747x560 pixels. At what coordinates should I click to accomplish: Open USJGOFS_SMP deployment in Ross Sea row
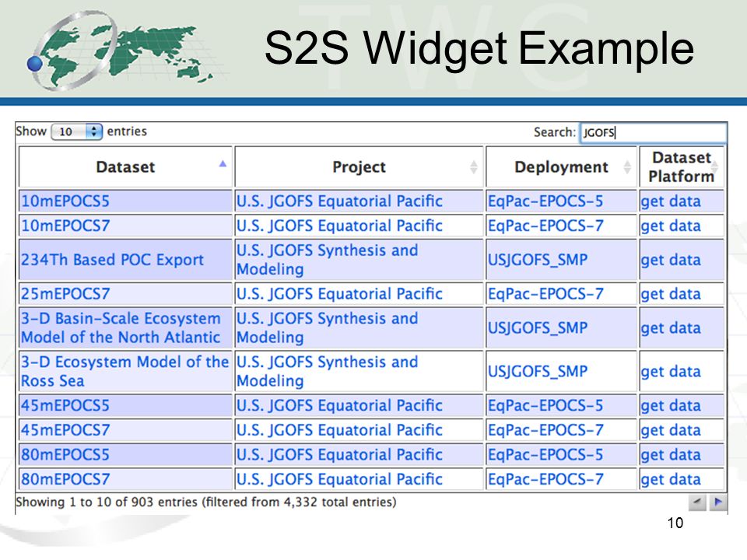(x=538, y=371)
